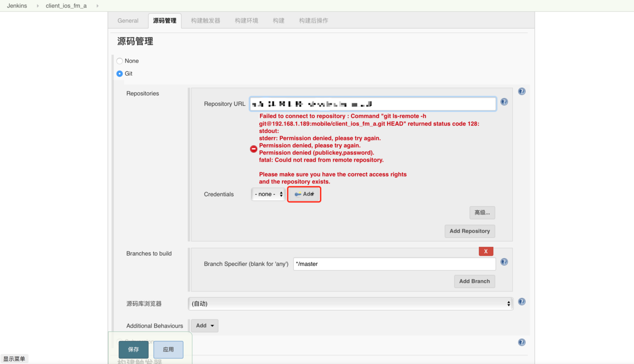Click the 保存 save button
Screen dimensions: 634x364
133,350
